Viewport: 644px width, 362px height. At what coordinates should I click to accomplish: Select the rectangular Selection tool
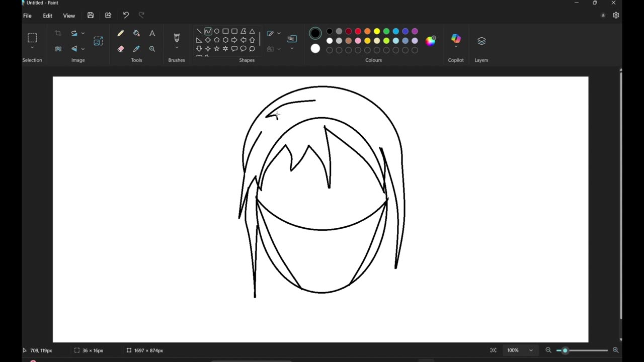coord(32,38)
